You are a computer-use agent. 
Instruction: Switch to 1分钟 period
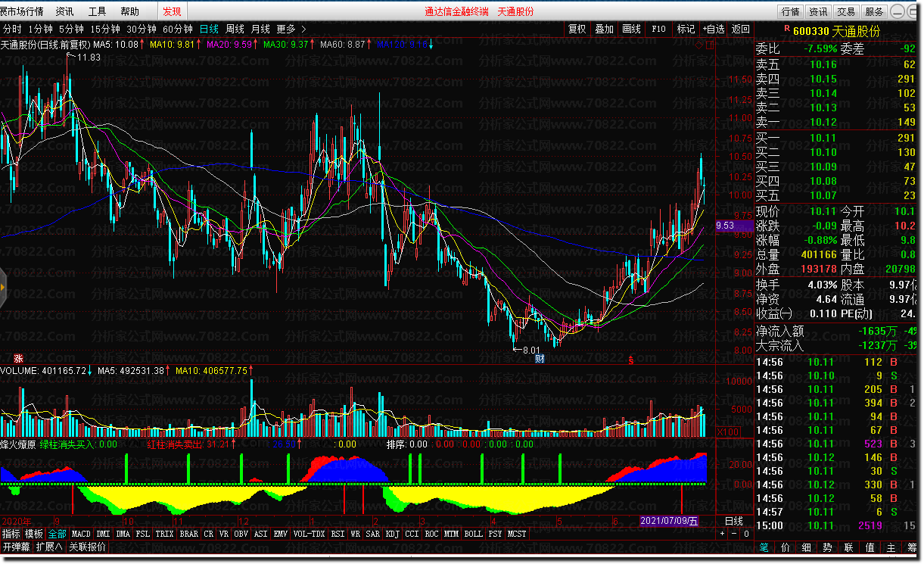42,29
